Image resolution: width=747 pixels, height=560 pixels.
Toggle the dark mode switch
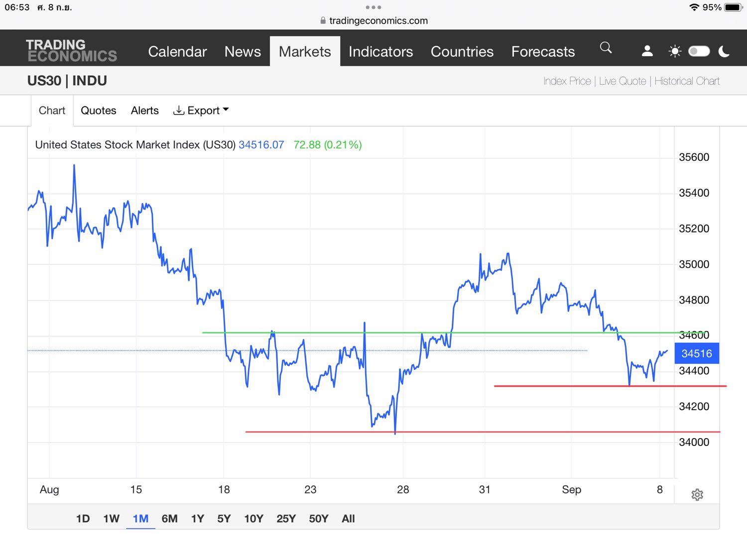[699, 51]
